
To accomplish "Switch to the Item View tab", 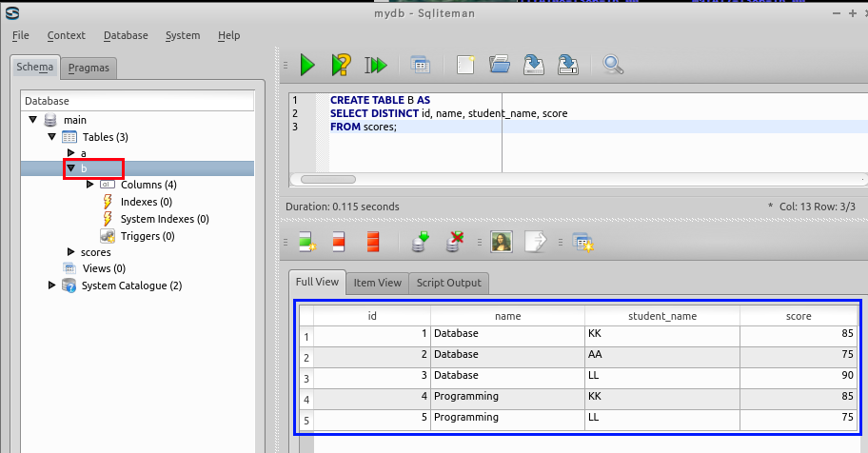I will (x=378, y=283).
